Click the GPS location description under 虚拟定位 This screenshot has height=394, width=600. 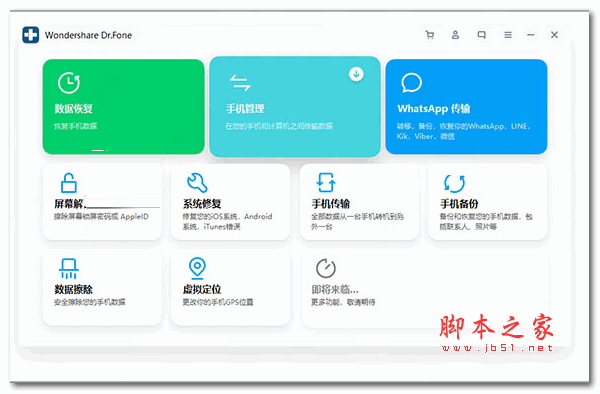[x=218, y=302]
